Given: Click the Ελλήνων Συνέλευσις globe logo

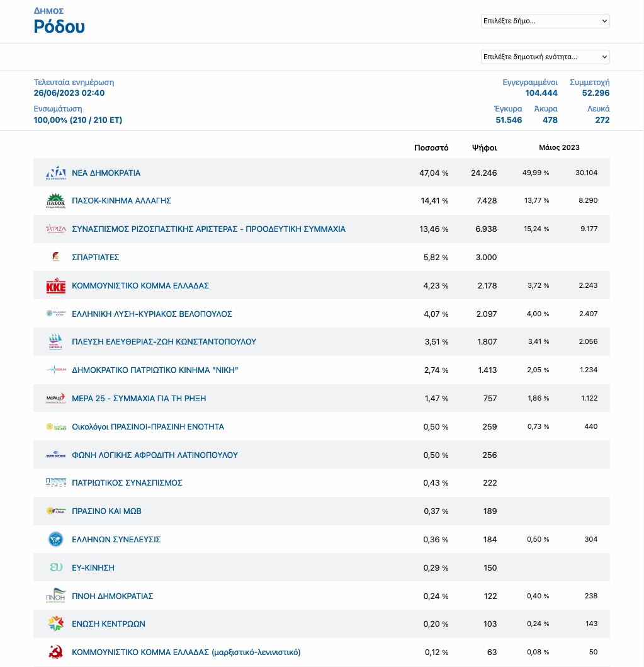Looking at the screenshot, I should click(x=55, y=539).
